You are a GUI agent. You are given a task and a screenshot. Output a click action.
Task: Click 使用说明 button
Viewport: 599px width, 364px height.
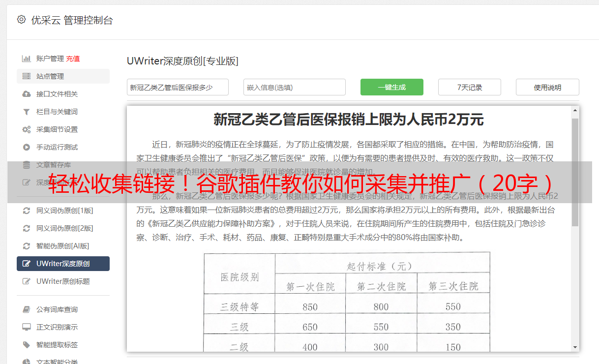point(547,87)
